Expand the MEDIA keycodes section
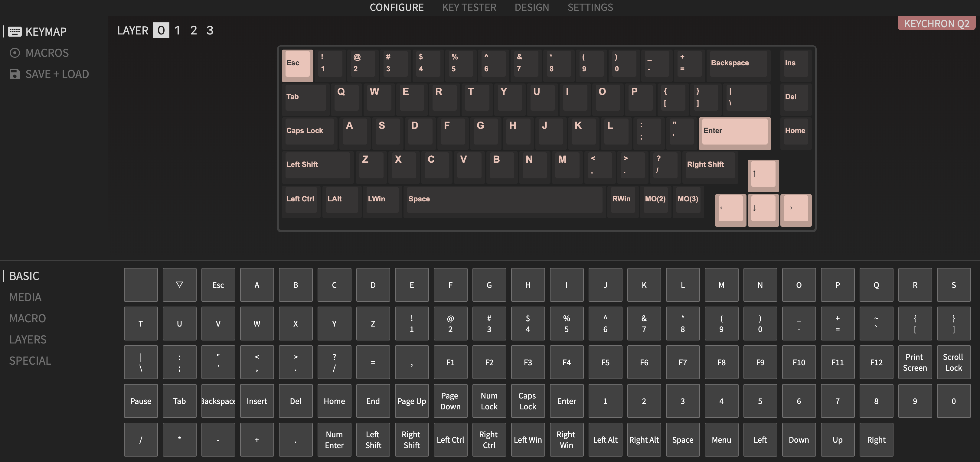This screenshot has height=462, width=980. click(25, 296)
